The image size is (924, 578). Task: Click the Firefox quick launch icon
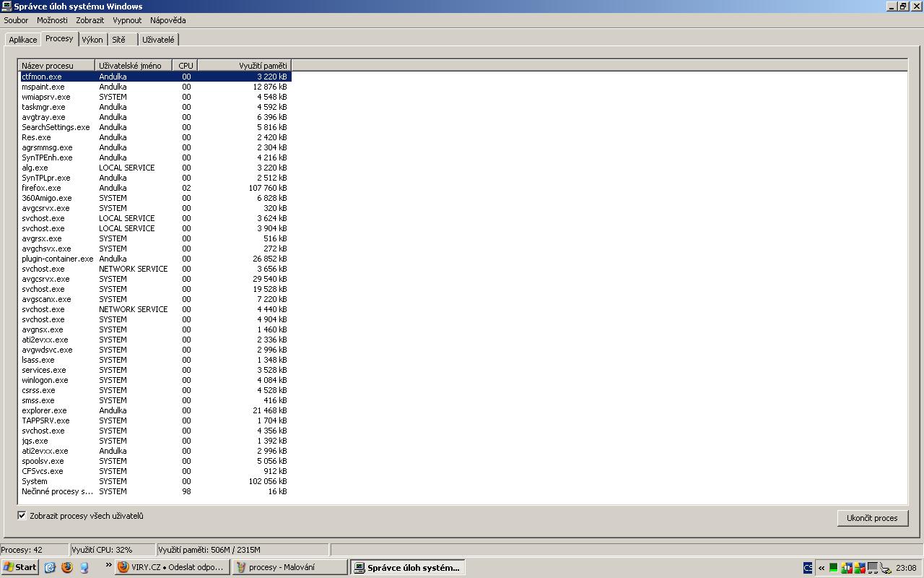click(x=67, y=567)
